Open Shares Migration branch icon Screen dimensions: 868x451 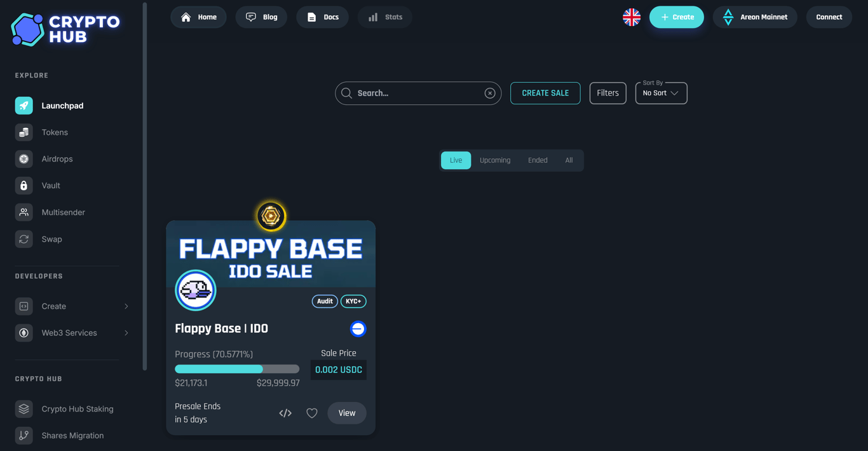pyautogui.click(x=24, y=436)
